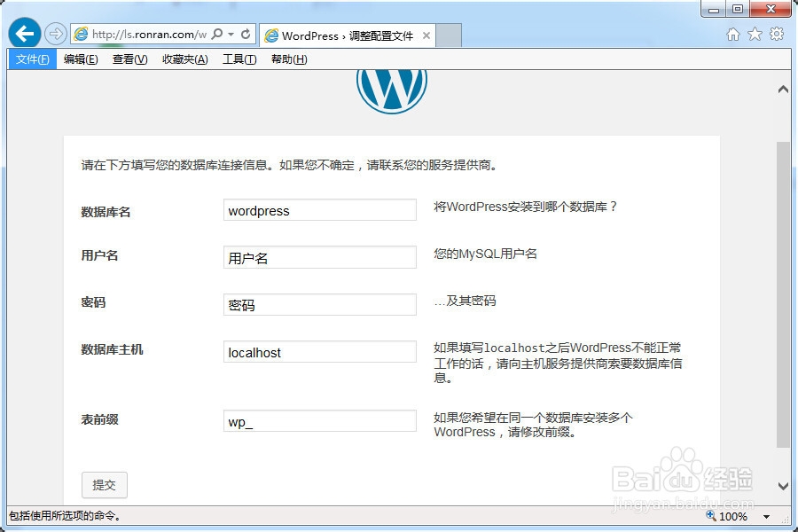This screenshot has height=532, width=798.
Task: Click the vertical scrollbar thumb
Action: [783, 295]
